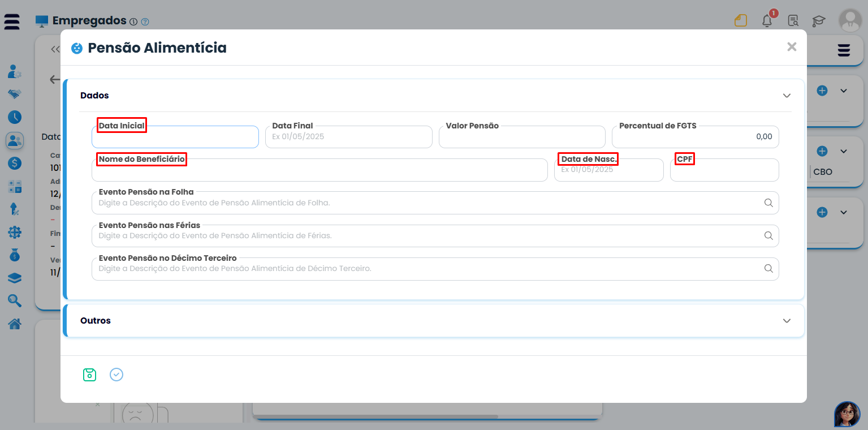The height and width of the screenshot is (430, 868).
Task: Select the CPF input field
Action: pyautogui.click(x=724, y=171)
